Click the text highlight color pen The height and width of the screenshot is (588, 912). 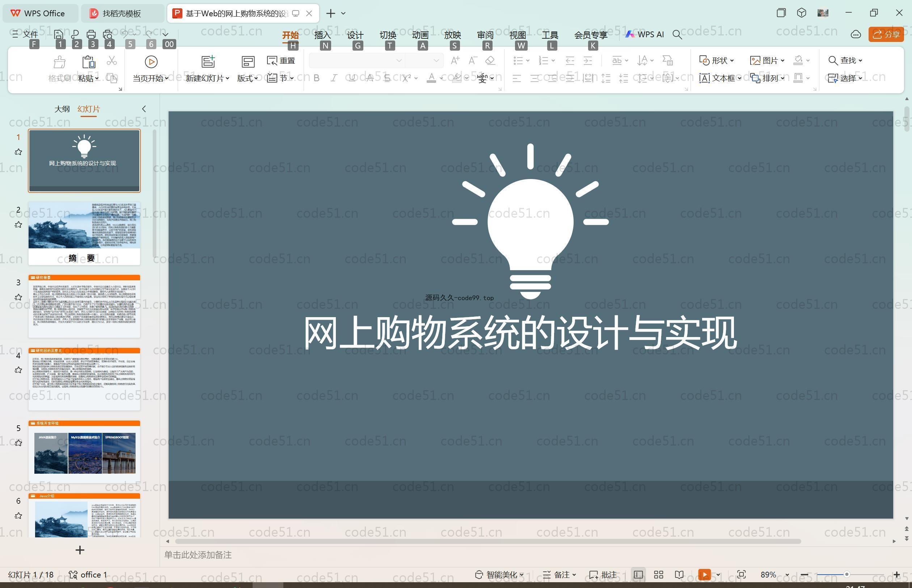pyautogui.click(x=456, y=78)
